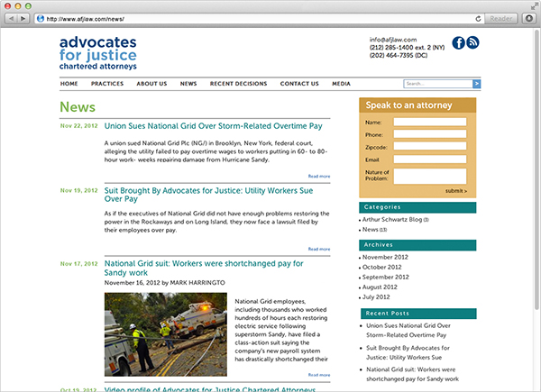541x392 pixels.
Task: Open the Facebook page icon
Action: click(x=459, y=42)
